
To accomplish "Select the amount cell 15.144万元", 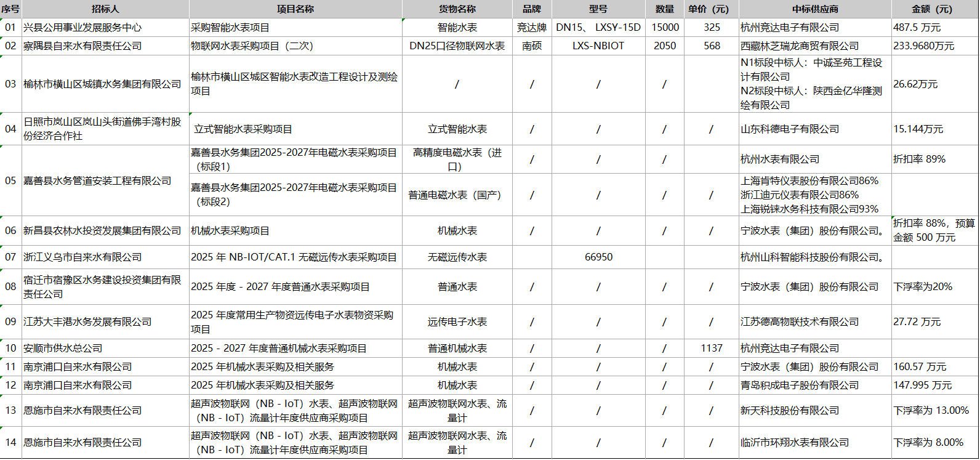I will click(x=934, y=129).
